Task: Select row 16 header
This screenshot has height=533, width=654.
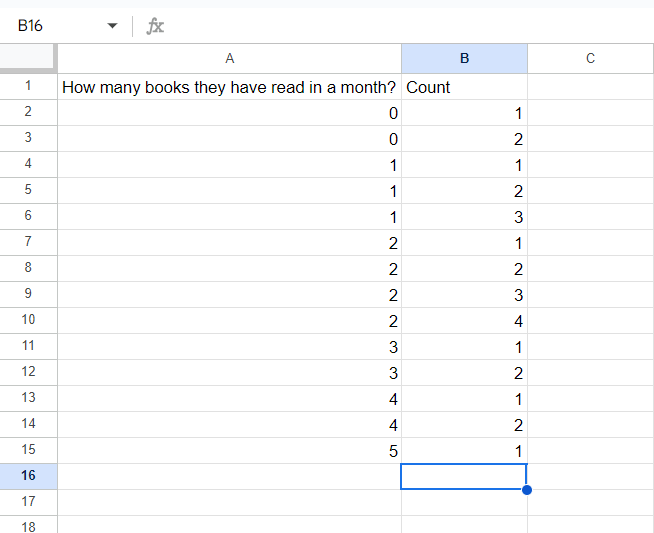Action: point(28,477)
